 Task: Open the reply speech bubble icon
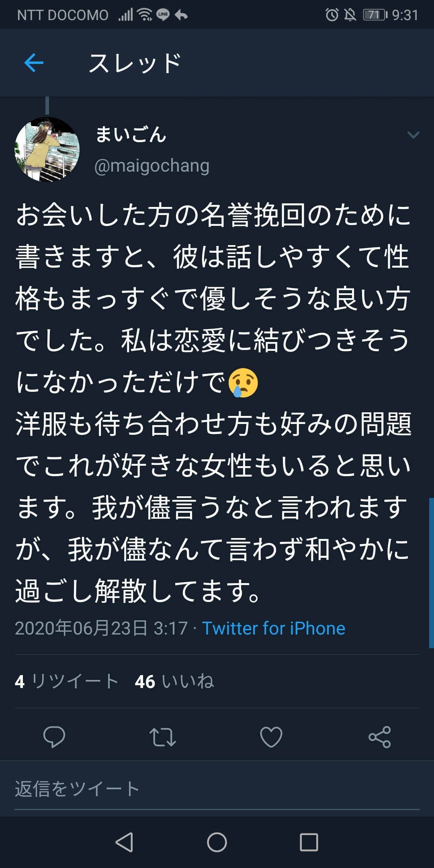pos(54,737)
